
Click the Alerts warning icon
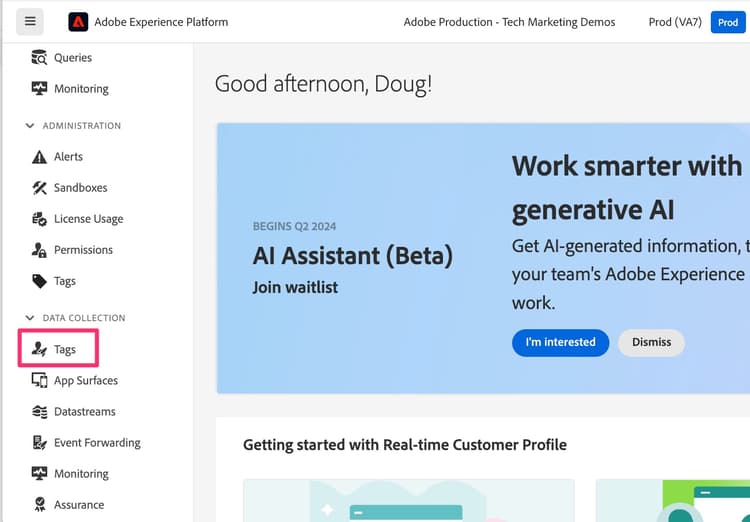(x=40, y=157)
